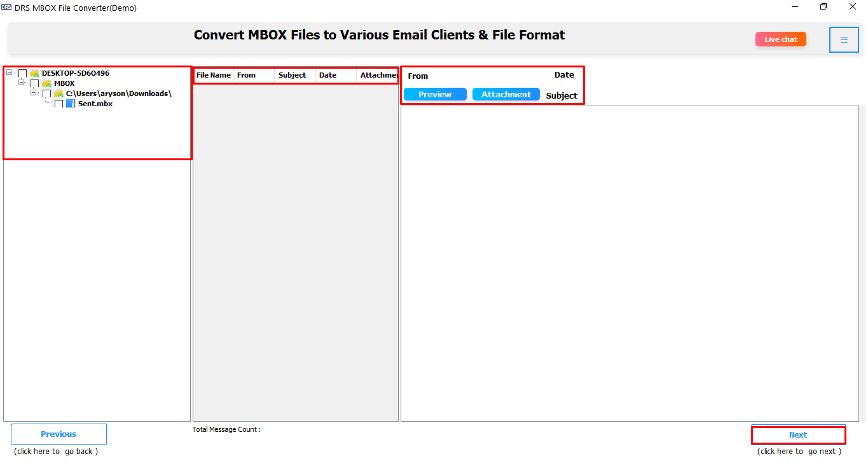868x463 pixels.
Task: Collapse the DESKTOP-5D6O496 tree node
Action: (10, 73)
